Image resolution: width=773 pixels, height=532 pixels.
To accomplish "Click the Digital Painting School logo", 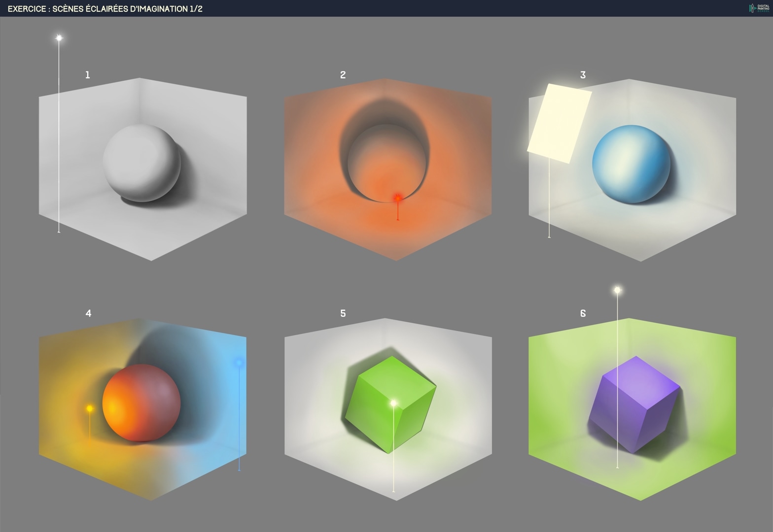I will coord(759,8).
